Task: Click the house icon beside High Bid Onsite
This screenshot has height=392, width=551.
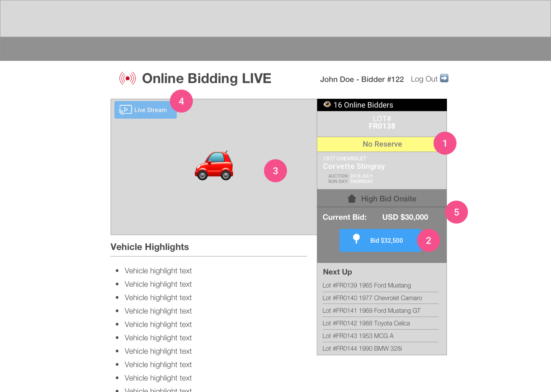Action: (352, 199)
